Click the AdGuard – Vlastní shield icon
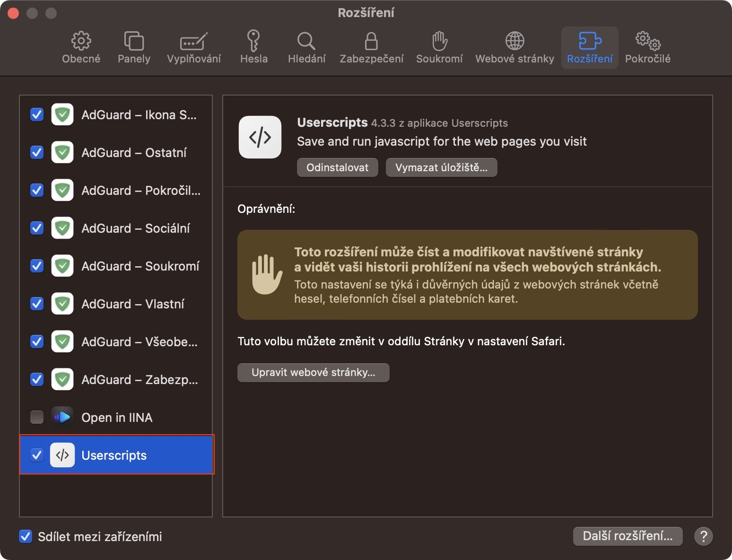The width and height of the screenshot is (732, 560). coord(62,304)
